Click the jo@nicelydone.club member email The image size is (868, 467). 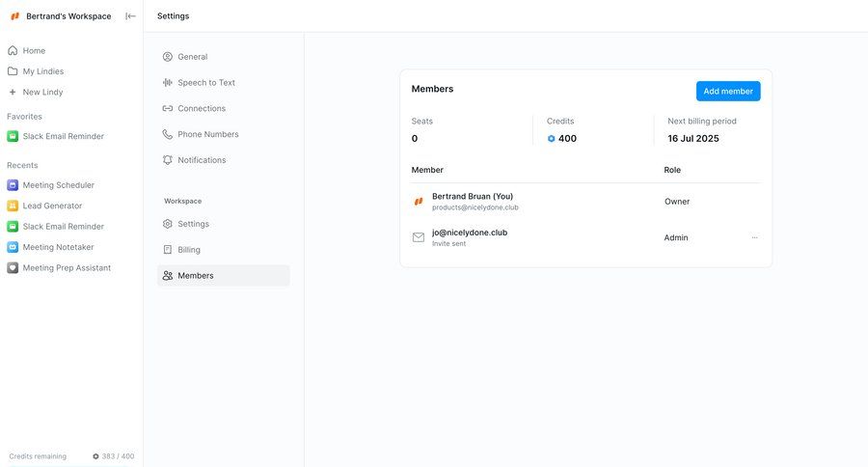point(470,233)
